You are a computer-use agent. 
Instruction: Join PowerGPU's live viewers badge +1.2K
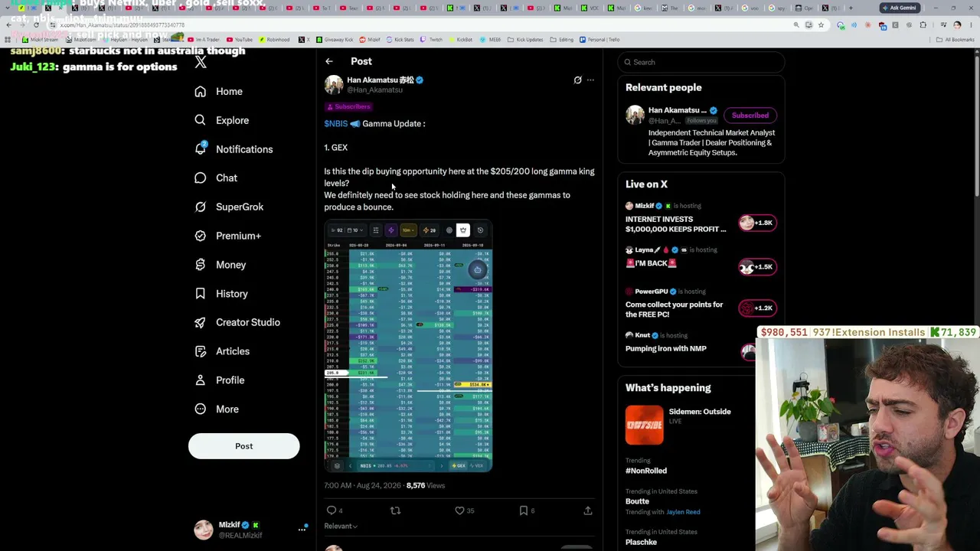click(756, 308)
